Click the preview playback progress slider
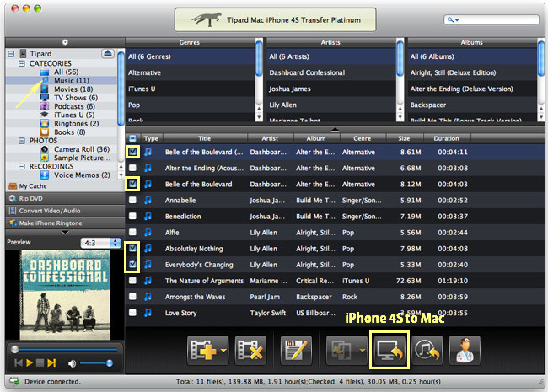 [x=65, y=349]
